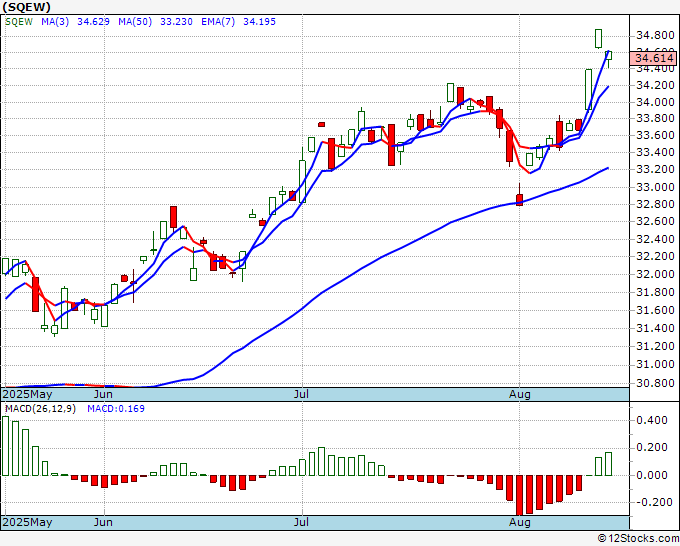
Task: Click the 34.000 price axis label
Action: pos(655,102)
